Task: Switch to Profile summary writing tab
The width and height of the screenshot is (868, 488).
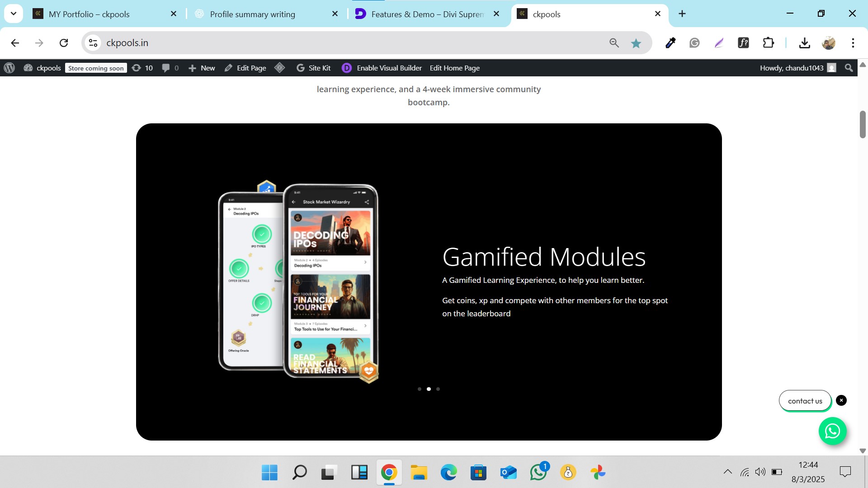Action: pyautogui.click(x=252, y=14)
